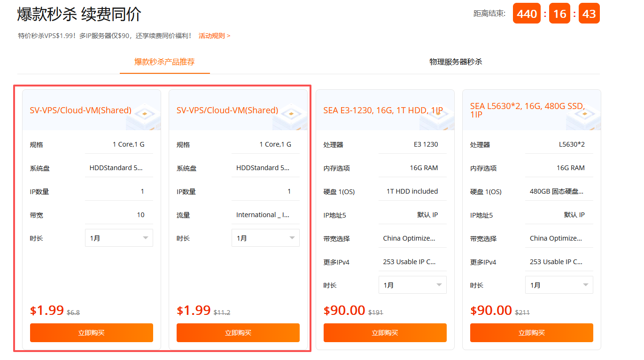Click 立即购买 for the SEA L5630*2 server
Screen dimensions: 644x360
[531, 332]
